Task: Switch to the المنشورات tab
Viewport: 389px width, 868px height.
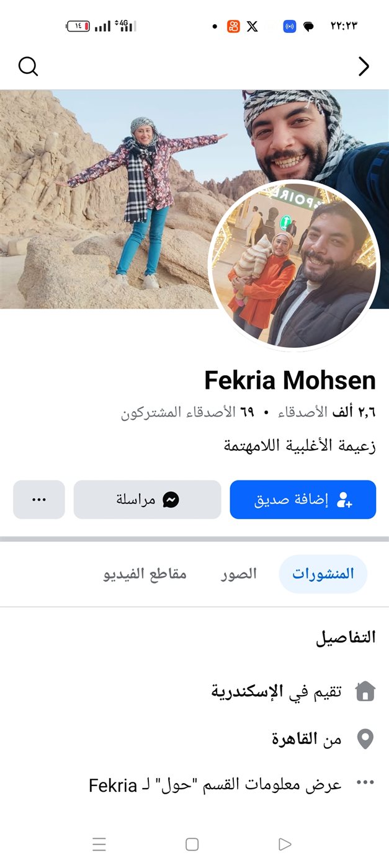Action: [x=323, y=573]
